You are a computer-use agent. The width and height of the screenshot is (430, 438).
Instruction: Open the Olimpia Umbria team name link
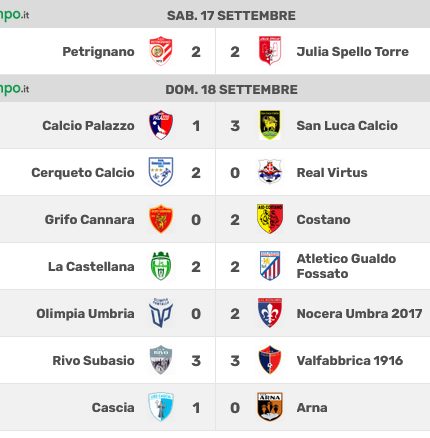tap(85, 313)
